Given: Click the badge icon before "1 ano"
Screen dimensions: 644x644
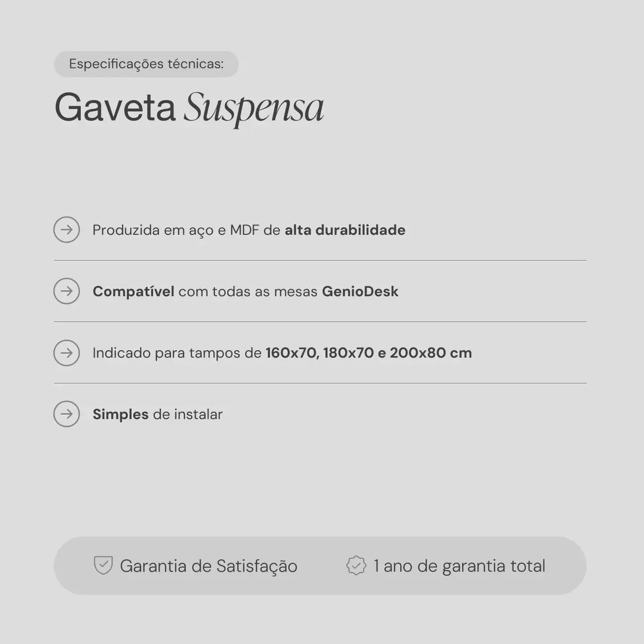Looking at the screenshot, I should (x=356, y=565).
